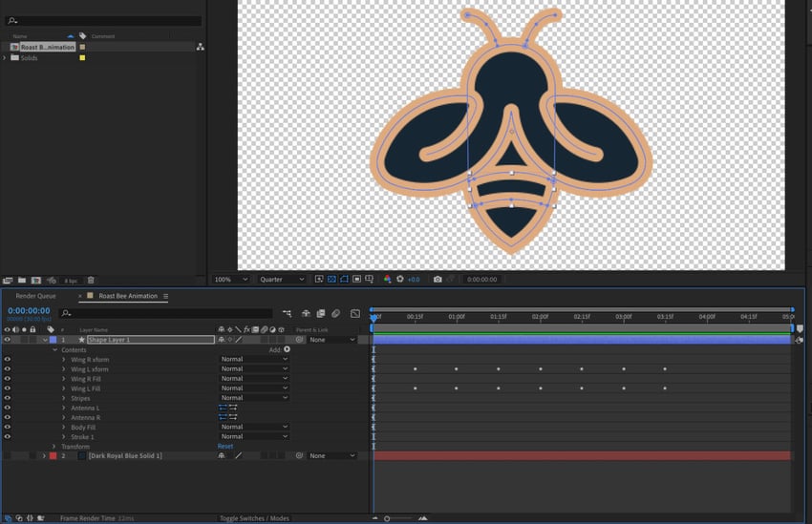
Task: Enable Motion Blur icon in timeline
Action: point(335,313)
